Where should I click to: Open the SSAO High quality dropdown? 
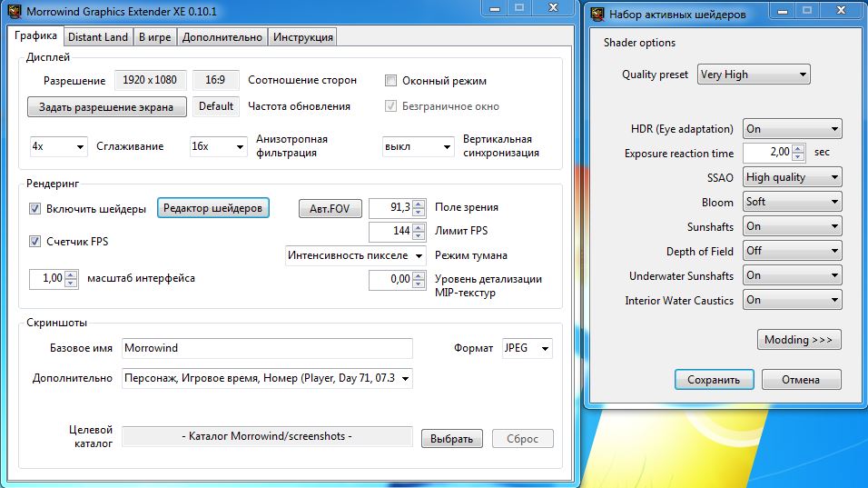click(792, 177)
